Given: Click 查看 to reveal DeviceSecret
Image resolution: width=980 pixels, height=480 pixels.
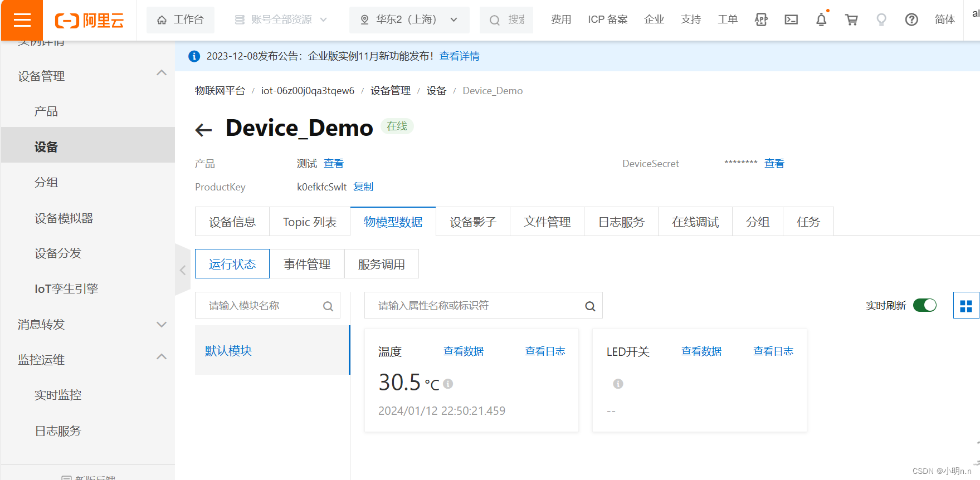Looking at the screenshot, I should (774, 164).
